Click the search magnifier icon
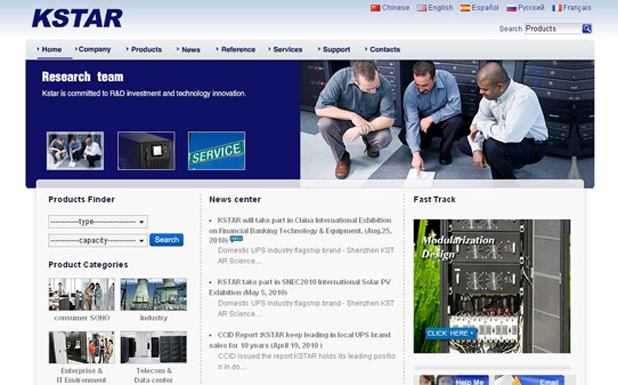618x385 pixels. click(587, 29)
